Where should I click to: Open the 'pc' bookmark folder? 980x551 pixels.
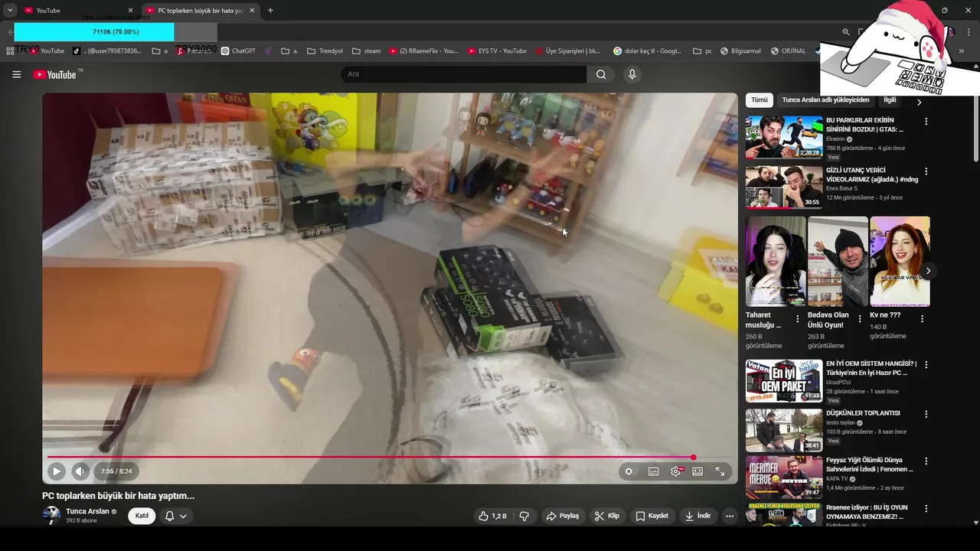[702, 51]
